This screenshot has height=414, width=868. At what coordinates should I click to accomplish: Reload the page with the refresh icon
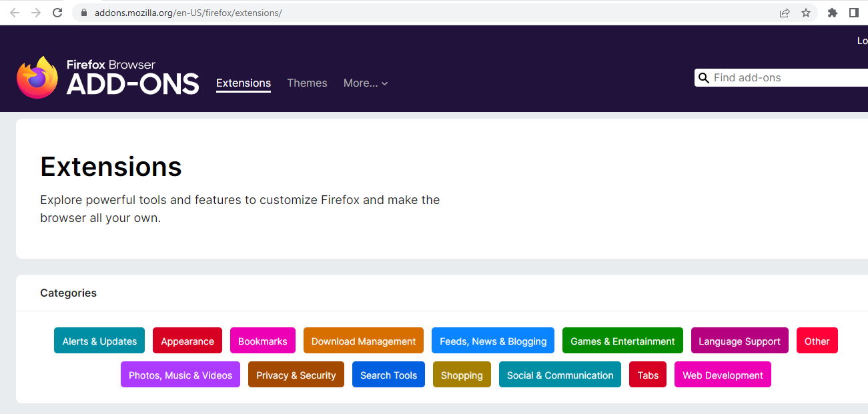click(57, 13)
